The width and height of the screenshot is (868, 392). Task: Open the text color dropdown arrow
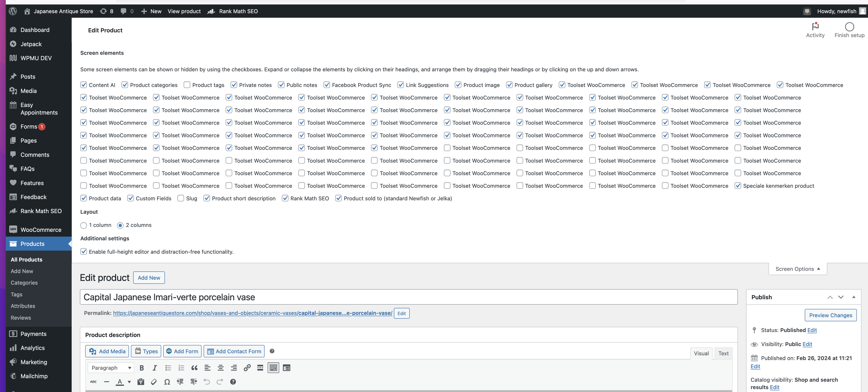coord(129,382)
